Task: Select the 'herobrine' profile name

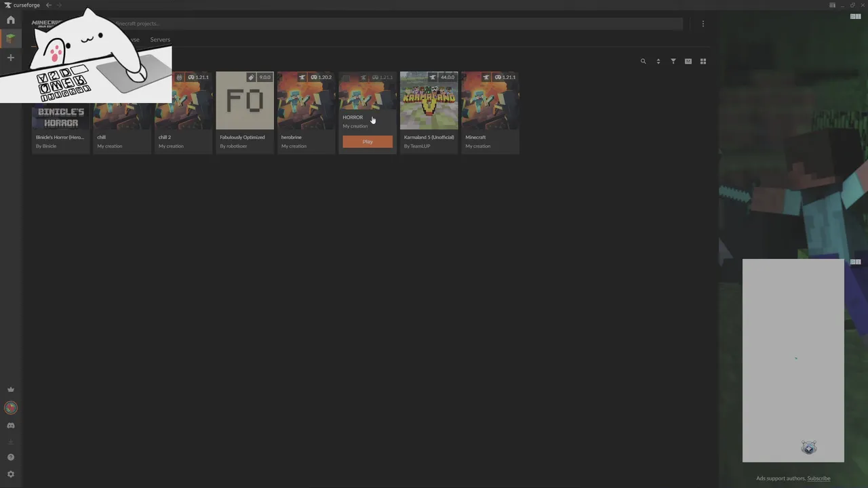Action: tap(292, 137)
